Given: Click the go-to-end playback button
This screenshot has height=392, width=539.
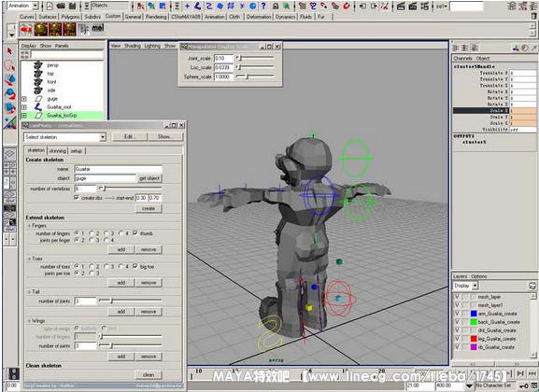Looking at the screenshot, I should pyautogui.click(x=532, y=373).
